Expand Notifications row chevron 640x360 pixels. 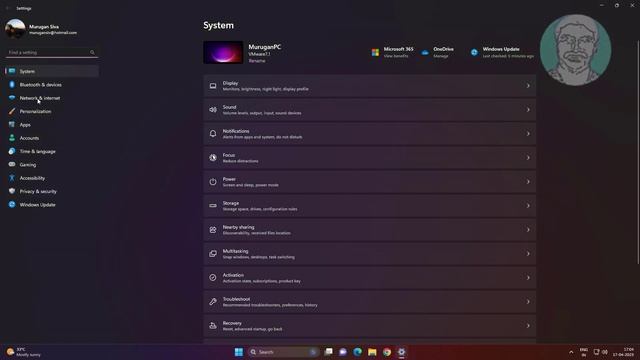(x=528, y=133)
